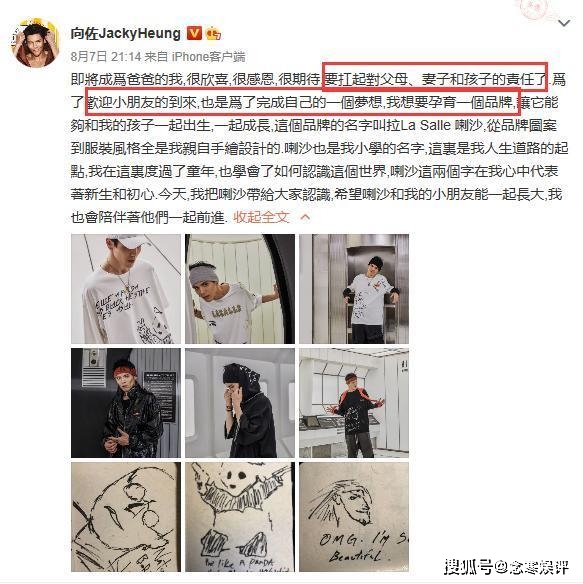
Task: Open photo with grey headband in mirror
Action: coord(240,289)
